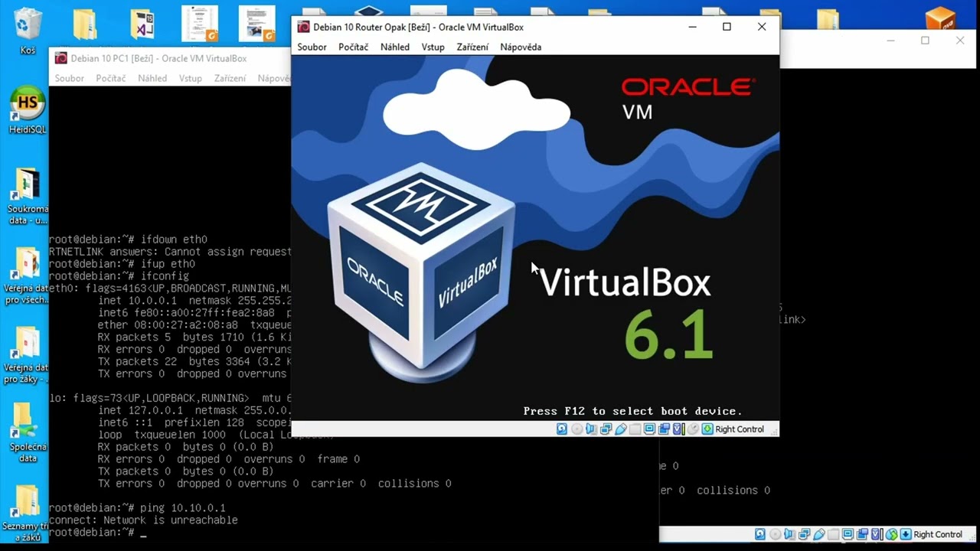Click green keyboard capture arrow in Router Opak window
Viewport: 980px width, 551px height.
point(707,429)
